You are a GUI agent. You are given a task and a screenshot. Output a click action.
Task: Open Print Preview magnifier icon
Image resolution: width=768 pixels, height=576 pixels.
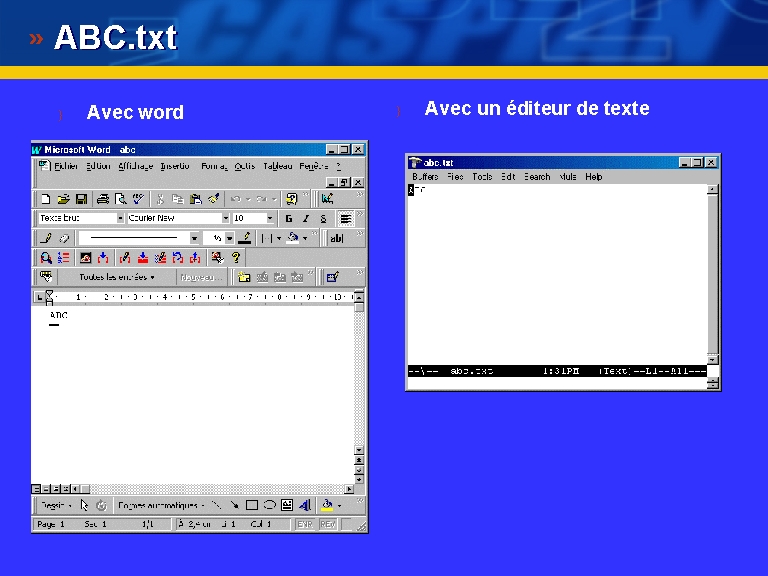(120, 199)
